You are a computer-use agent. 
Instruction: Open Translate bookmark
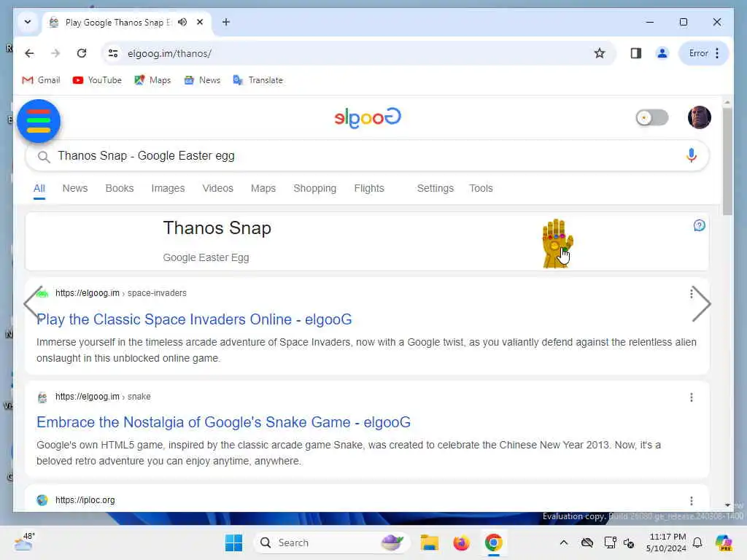point(258,80)
